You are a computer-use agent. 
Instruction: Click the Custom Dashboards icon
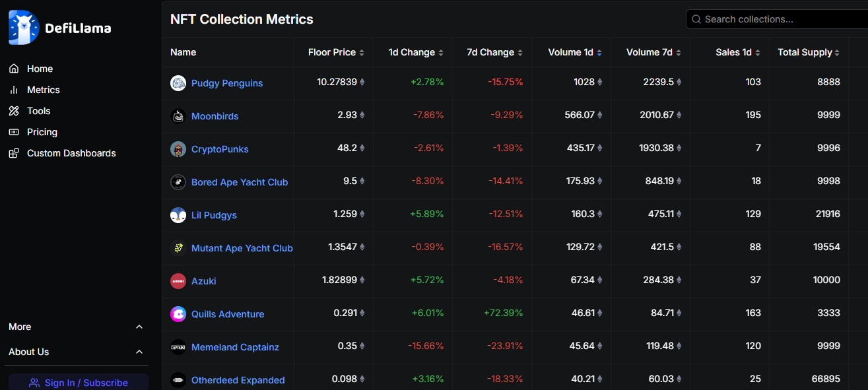(14, 153)
